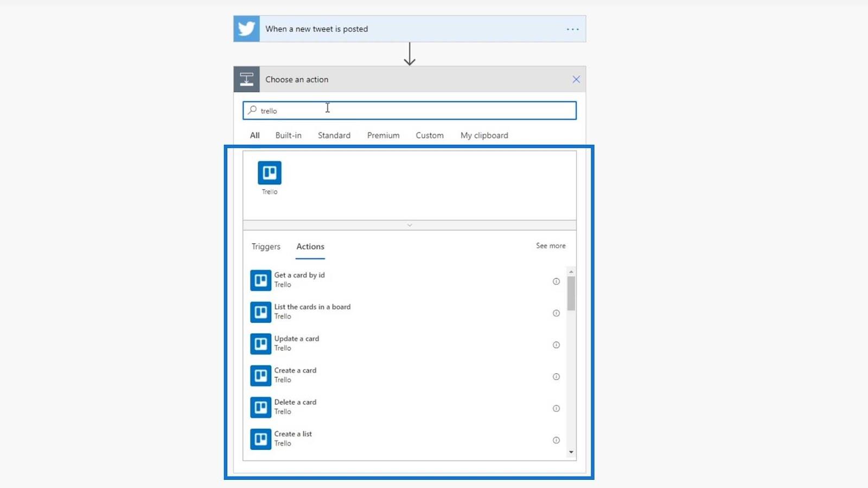The width and height of the screenshot is (868, 488).
Task: Click the search box containing trello
Action: pos(410,111)
